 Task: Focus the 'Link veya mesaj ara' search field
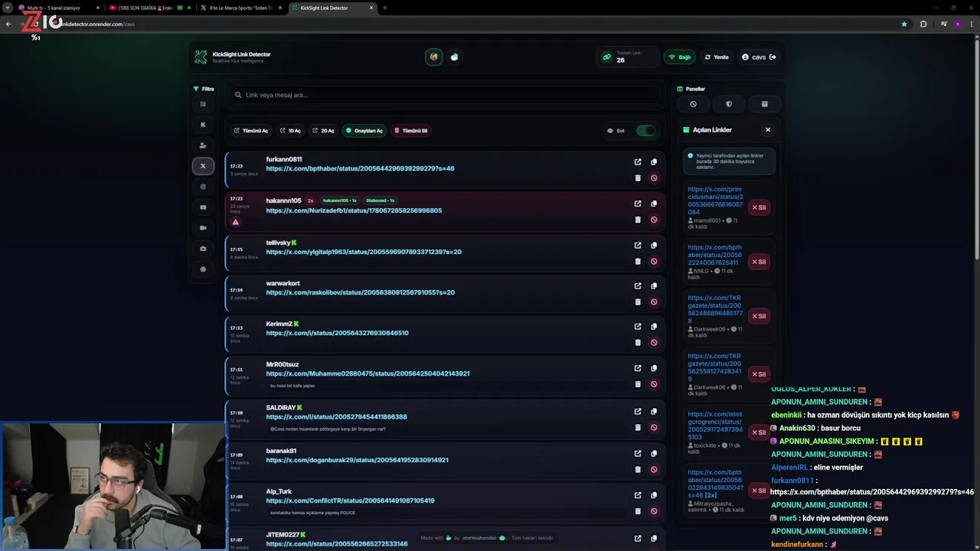pos(444,95)
